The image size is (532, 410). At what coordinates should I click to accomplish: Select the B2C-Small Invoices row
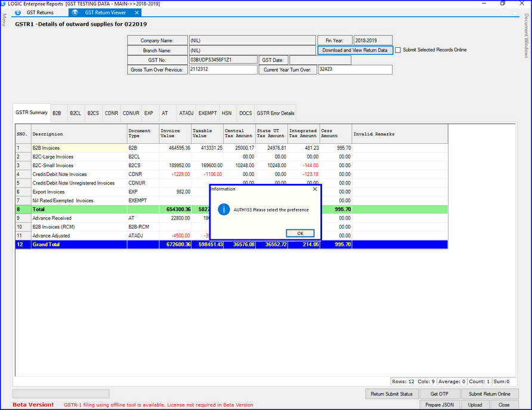coord(231,166)
